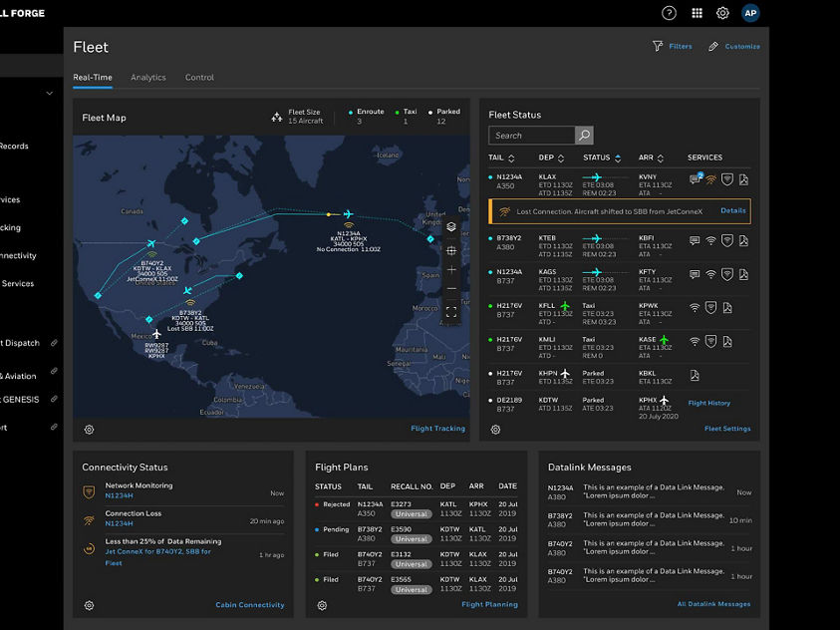Open the Flight Planning link
The height and width of the screenshot is (630, 840).
(x=489, y=604)
